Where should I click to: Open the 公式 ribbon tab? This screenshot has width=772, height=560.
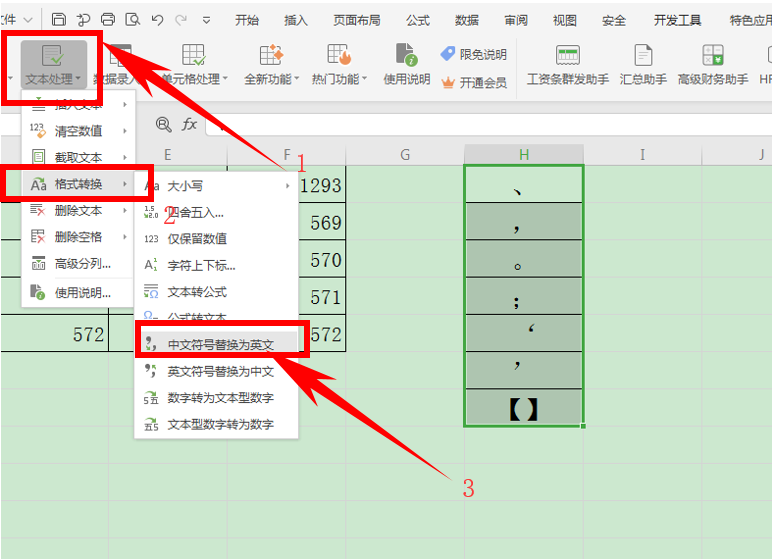click(418, 20)
